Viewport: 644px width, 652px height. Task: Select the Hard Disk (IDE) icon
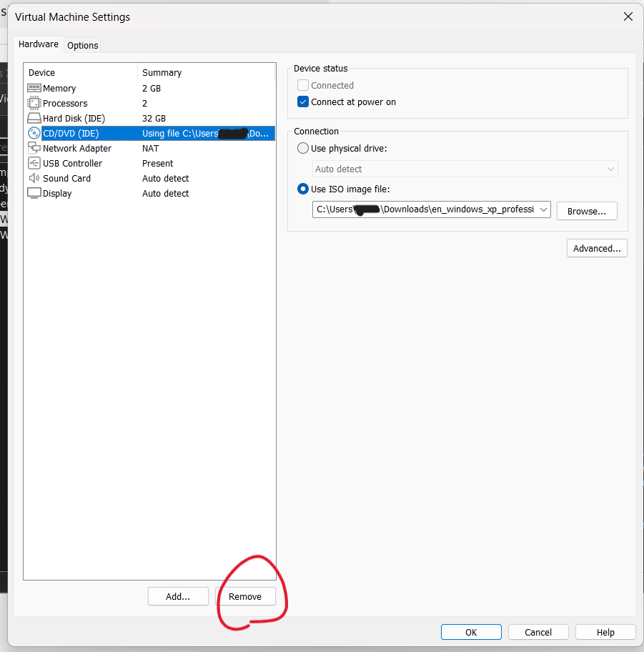click(x=34, y=118)
